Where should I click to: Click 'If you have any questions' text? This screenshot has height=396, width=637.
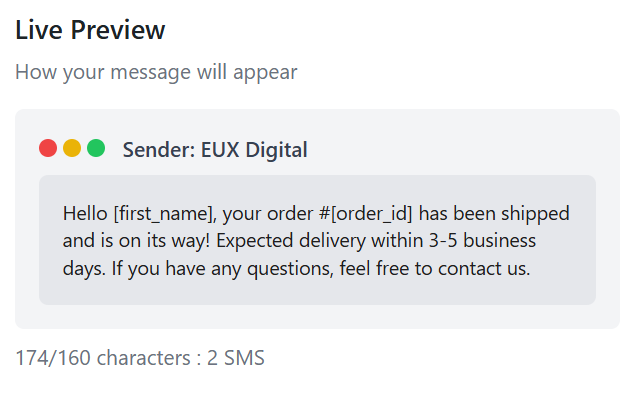[x=222, y=269]
